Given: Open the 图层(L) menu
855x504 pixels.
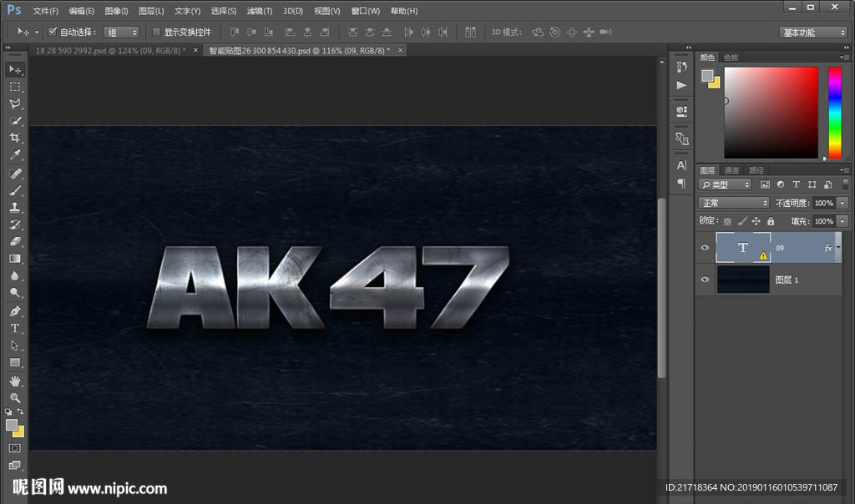Looking at the screenshot, I should point(151,11).
